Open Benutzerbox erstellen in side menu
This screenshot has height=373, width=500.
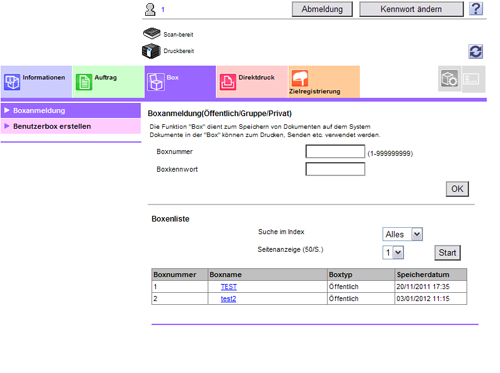point(71,126)
